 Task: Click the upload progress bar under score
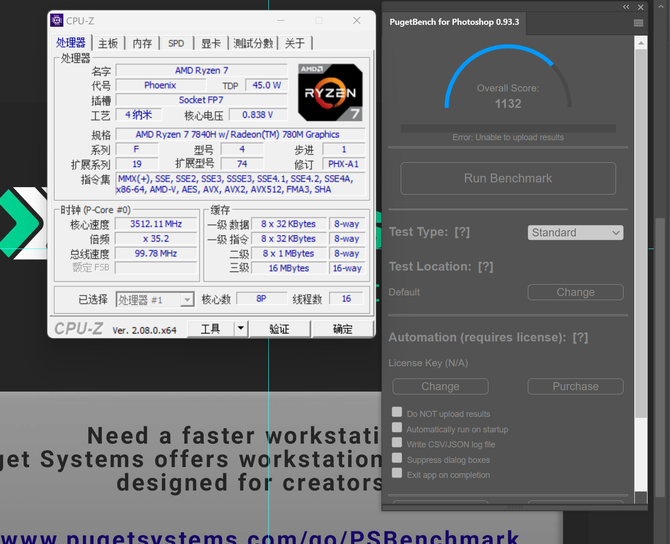click(508, 128)
